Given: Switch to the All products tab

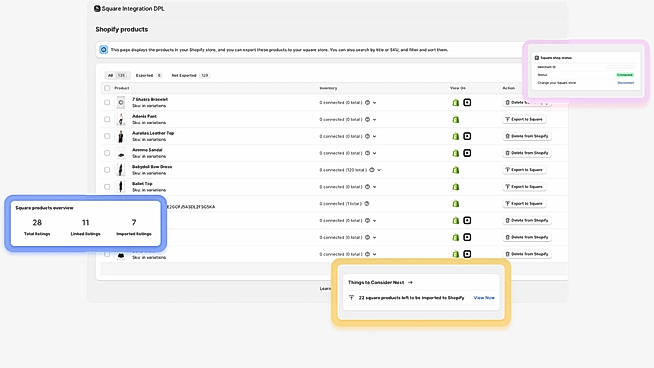Looking at the screenshot, I should pos(117,76).
